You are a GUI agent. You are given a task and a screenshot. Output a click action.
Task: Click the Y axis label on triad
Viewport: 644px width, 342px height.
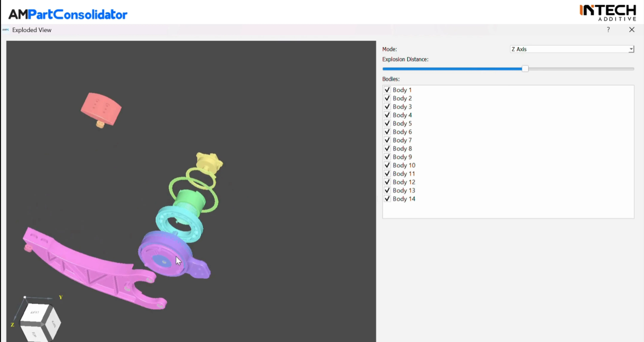click(x=61, y=297)
